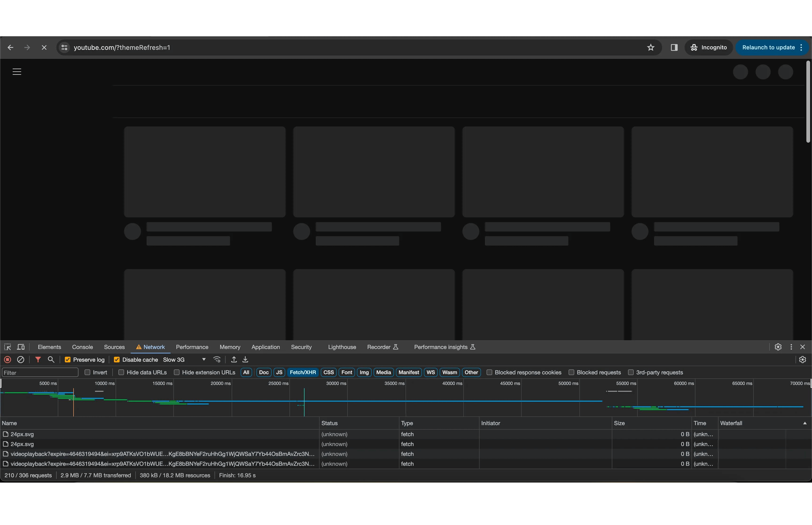Open site information icon in address bar
812x525 pixels.
(64, 48)
